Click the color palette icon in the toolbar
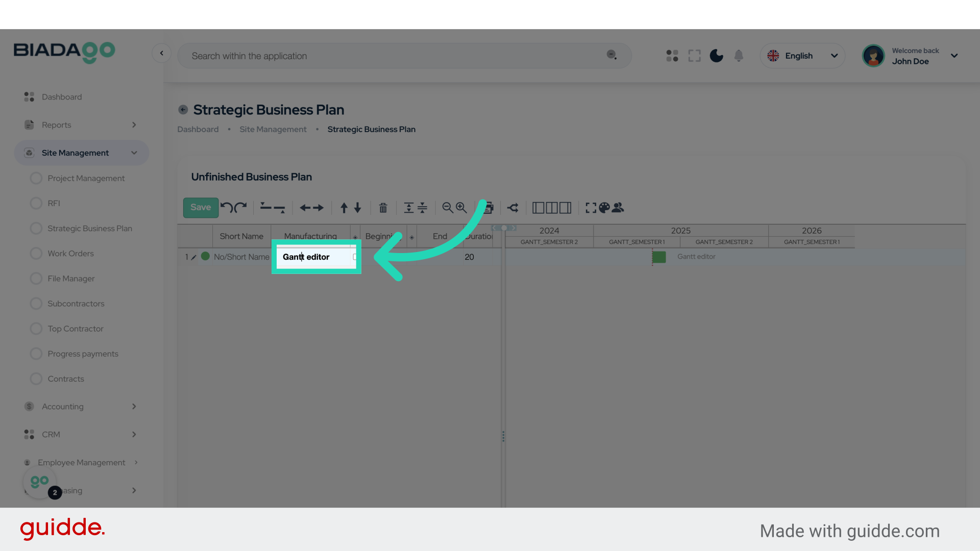980x551 pixels. tap(605, 208)
